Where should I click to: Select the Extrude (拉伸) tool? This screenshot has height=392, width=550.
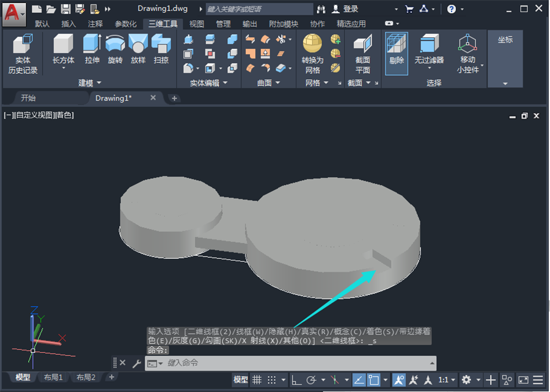pyautogui.click(x=92, y=49)
